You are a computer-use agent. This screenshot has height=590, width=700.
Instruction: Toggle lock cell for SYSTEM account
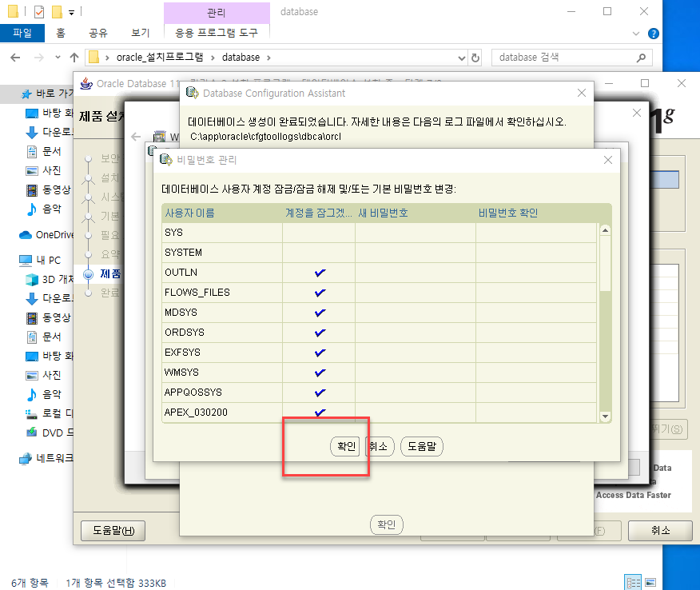pos(319,253)
